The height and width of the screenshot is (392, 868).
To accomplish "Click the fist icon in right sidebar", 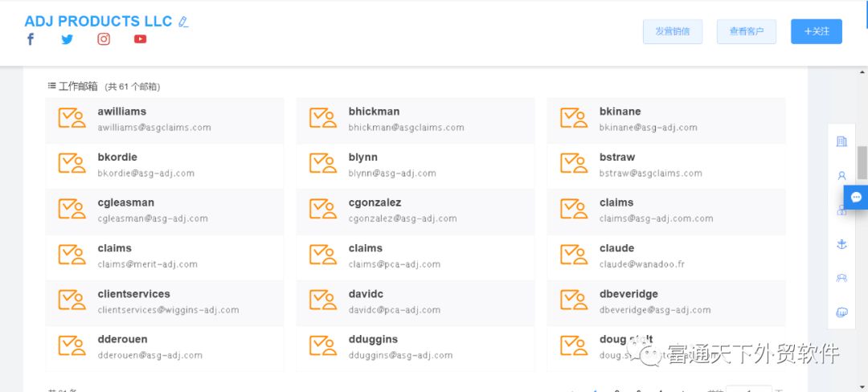I will [x=841, y=312].
